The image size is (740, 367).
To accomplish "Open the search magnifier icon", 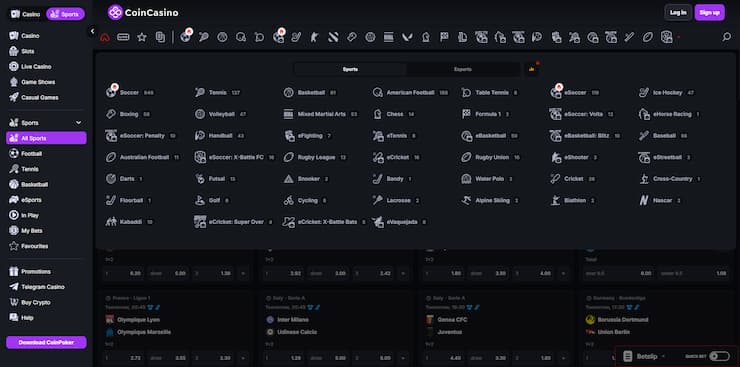I will (726, 37).
